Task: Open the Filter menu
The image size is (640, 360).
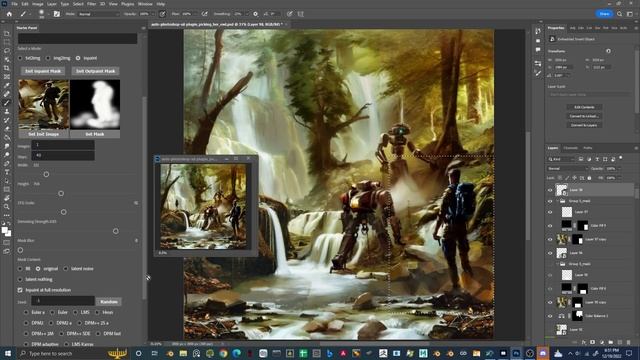Action: (x=91, y=4)
